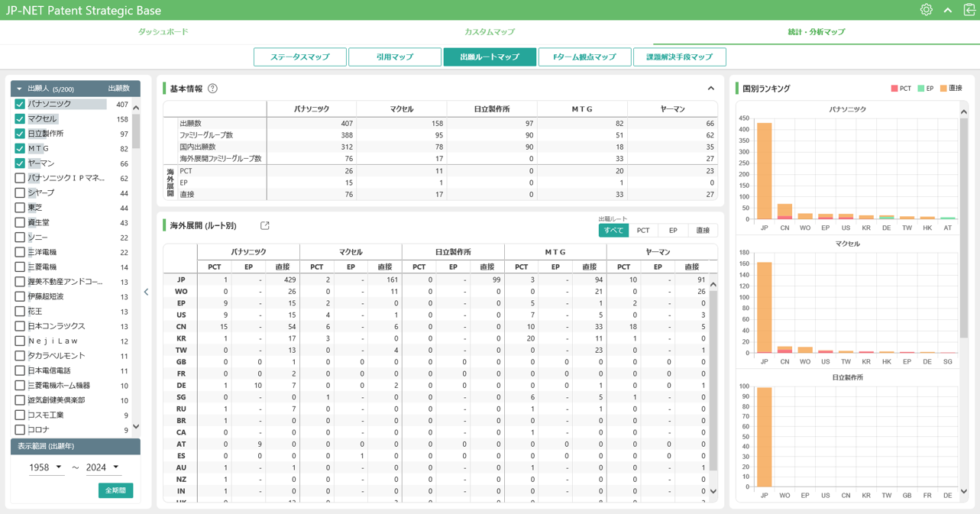Click the 海外展開ファミリーグループ数 row label
980x514 pixels.
(x=220, y=159)
